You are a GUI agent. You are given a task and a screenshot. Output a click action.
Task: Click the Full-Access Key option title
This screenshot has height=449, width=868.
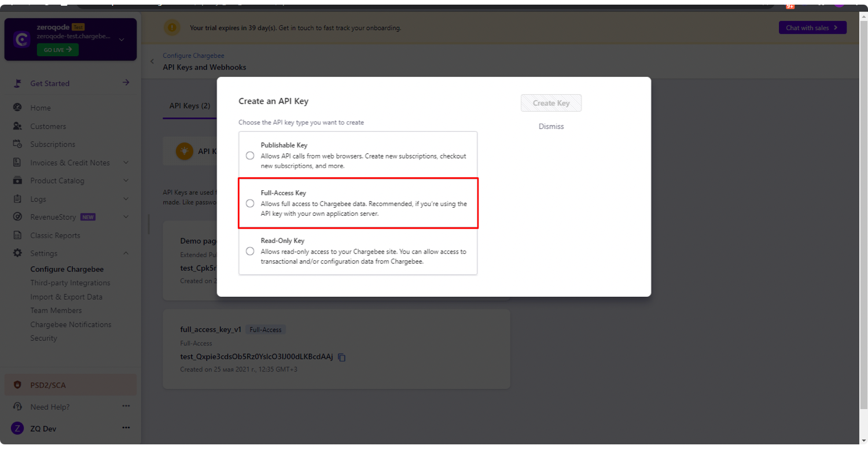tap(283, 193)
